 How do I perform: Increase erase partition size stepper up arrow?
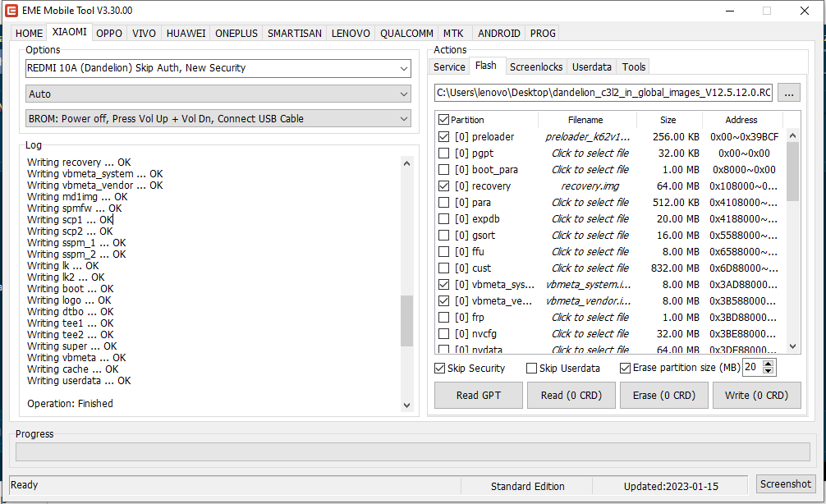(768, 364)
